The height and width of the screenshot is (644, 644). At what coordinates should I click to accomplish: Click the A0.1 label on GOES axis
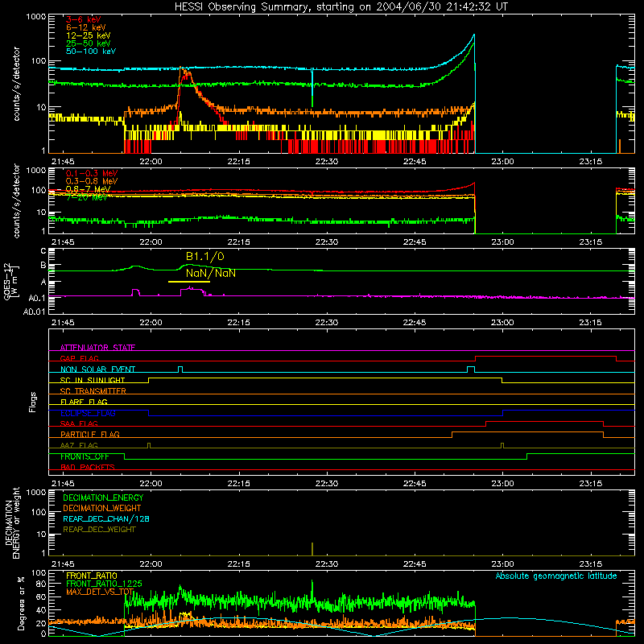(36, 298)
